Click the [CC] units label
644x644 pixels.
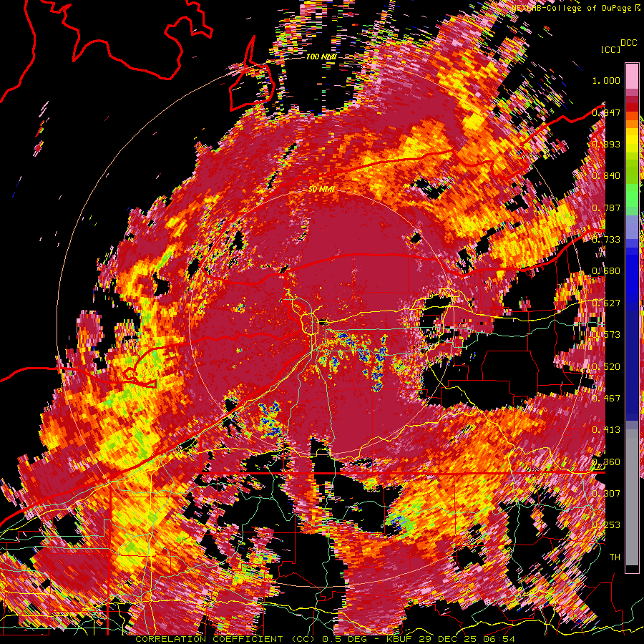coord(611,49)
